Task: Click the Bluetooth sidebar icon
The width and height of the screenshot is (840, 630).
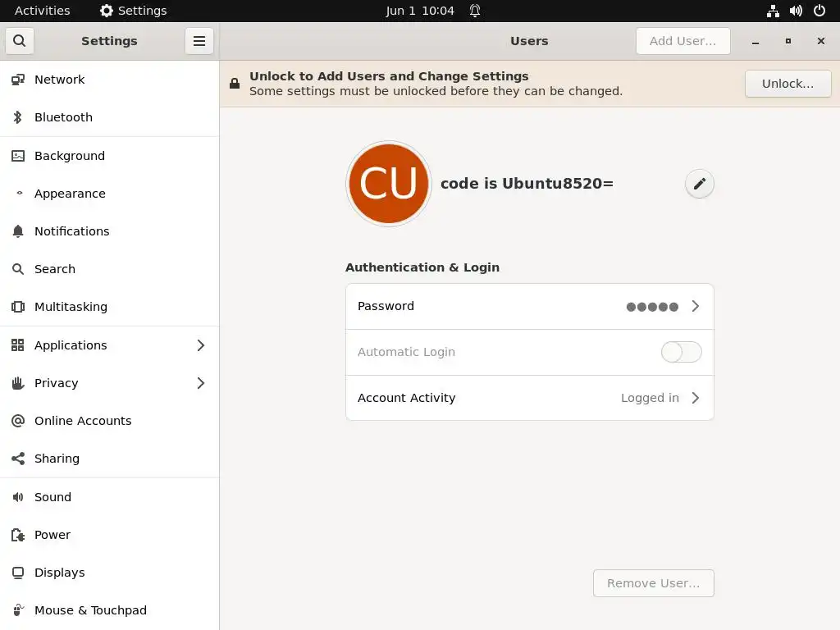Action: point(18,117)
